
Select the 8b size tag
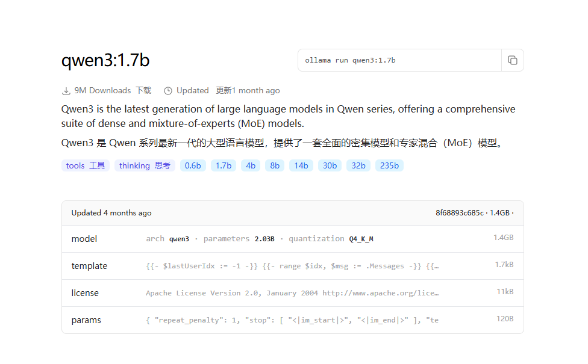pos(275,165)
